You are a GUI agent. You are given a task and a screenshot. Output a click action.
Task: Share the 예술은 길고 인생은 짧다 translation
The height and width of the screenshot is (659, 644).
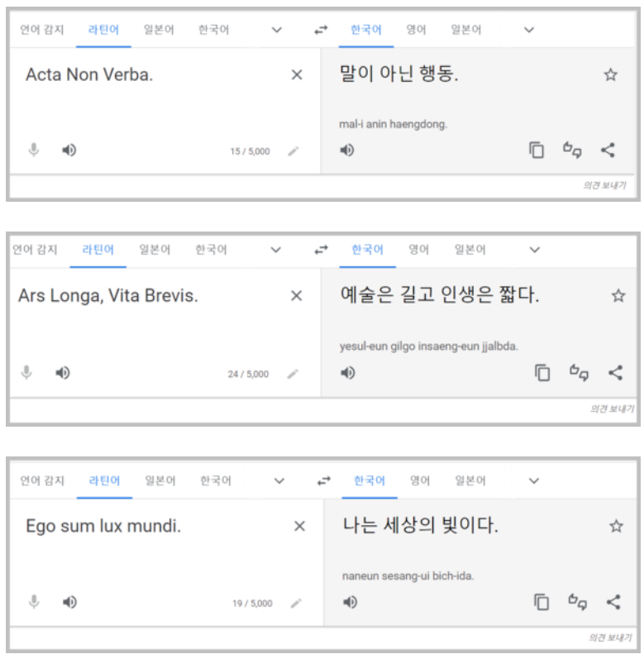click(x=615, y=372)
